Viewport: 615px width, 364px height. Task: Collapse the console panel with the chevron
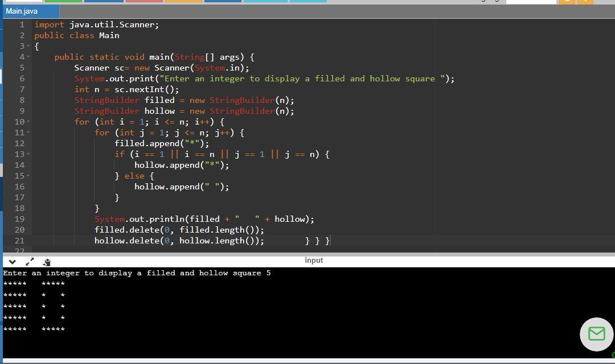(12, 262)
